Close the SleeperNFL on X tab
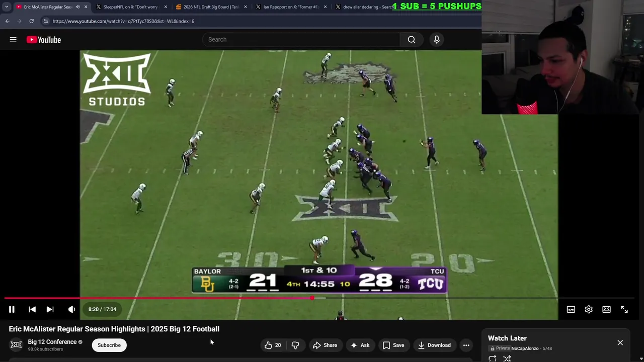644x362 pixels. 166,7
